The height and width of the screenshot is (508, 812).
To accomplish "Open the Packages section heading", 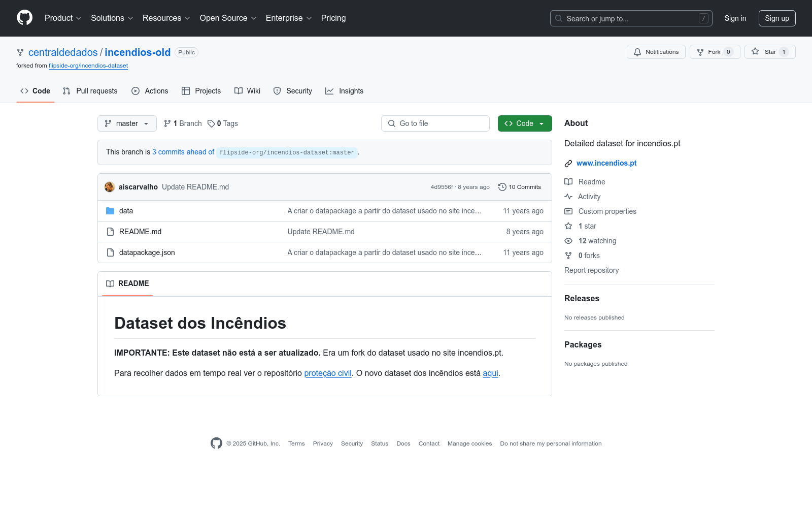I will click(583, 344).
